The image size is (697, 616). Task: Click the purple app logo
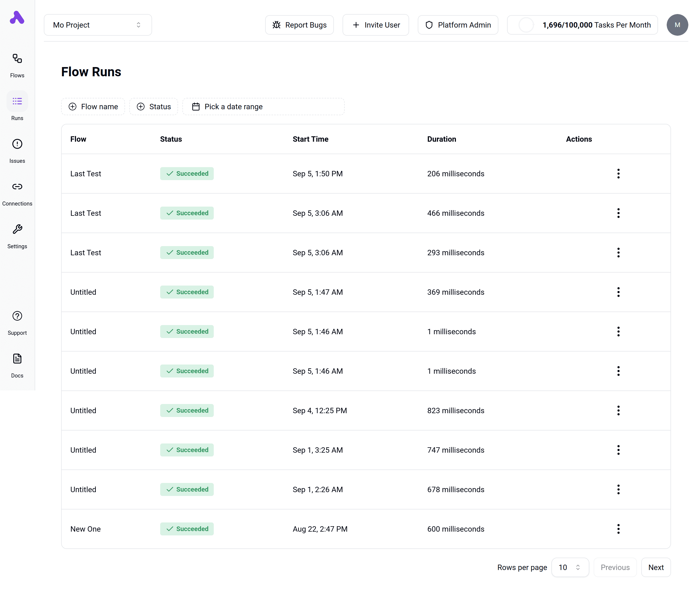(x=17, y=17)
